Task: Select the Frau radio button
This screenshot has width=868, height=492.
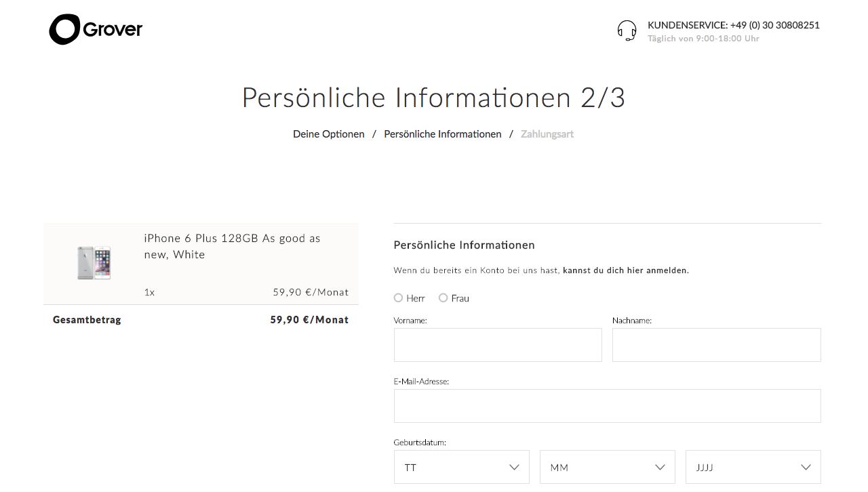Action: click(443, 298)
